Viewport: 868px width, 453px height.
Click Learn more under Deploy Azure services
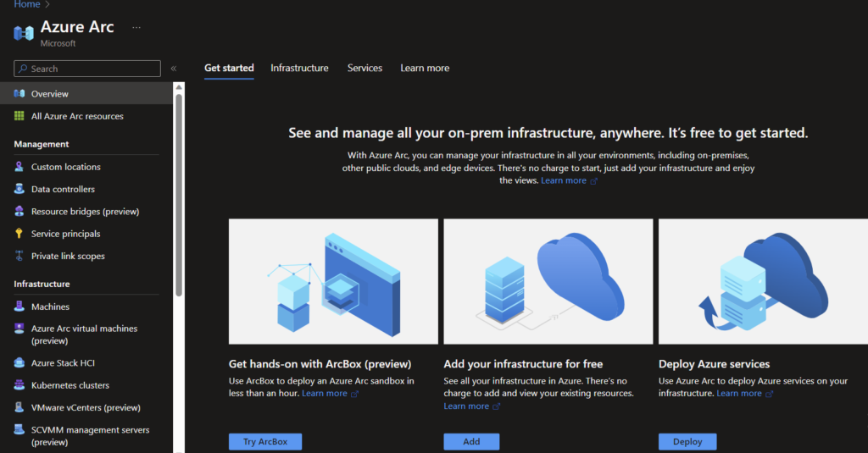click(x=739, y=393)
